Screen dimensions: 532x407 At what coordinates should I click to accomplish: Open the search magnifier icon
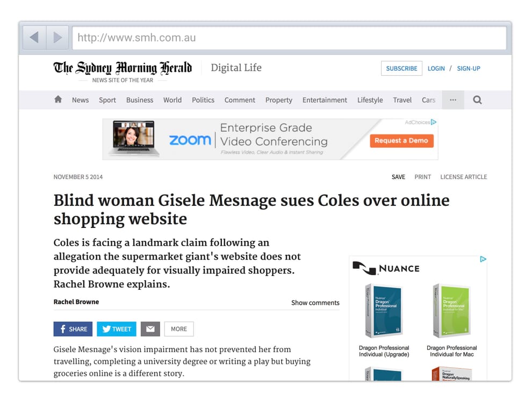pos(477,100)
